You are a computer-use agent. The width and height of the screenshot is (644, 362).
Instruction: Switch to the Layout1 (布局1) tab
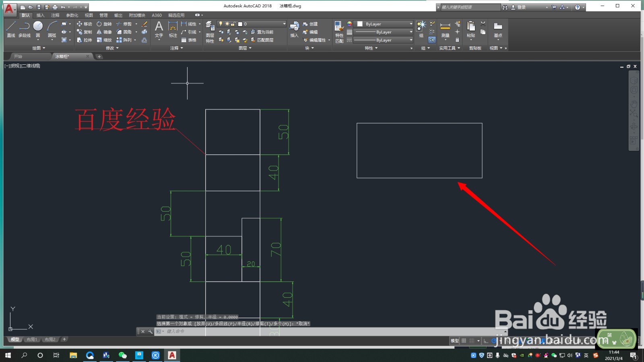[x=32, y=339]
